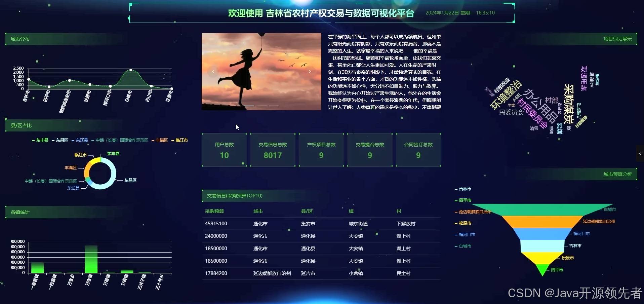Click the 下解放村 cell in the table
The width and height of the screenshot is (644, 304).
406,224
